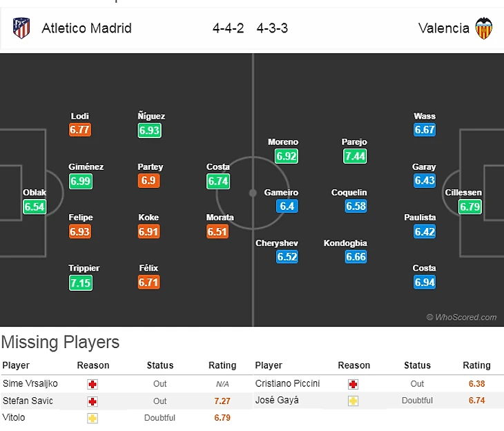Open the Valencia team name link
The height and width of the screenshot is (431, 504).
click(443, 28)
